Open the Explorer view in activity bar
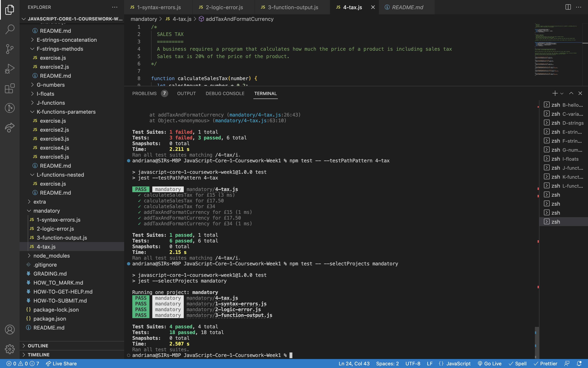588x368 pixels. [x=10, y=10]
